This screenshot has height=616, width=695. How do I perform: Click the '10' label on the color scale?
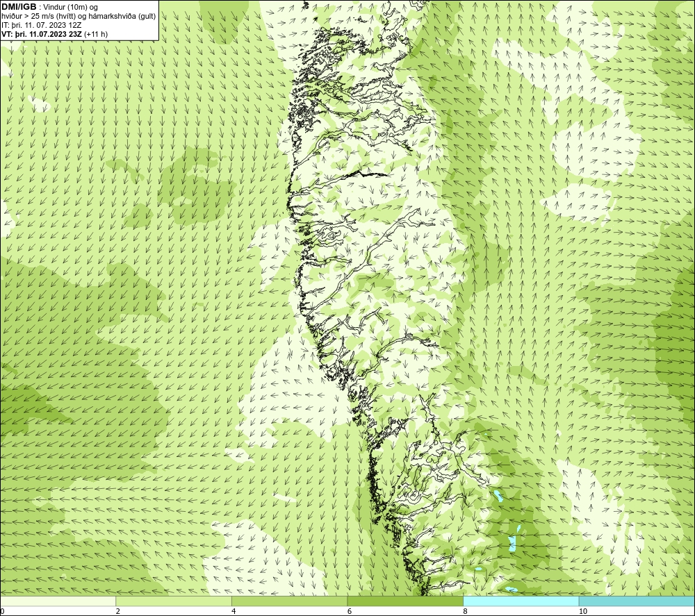(583, 612)
